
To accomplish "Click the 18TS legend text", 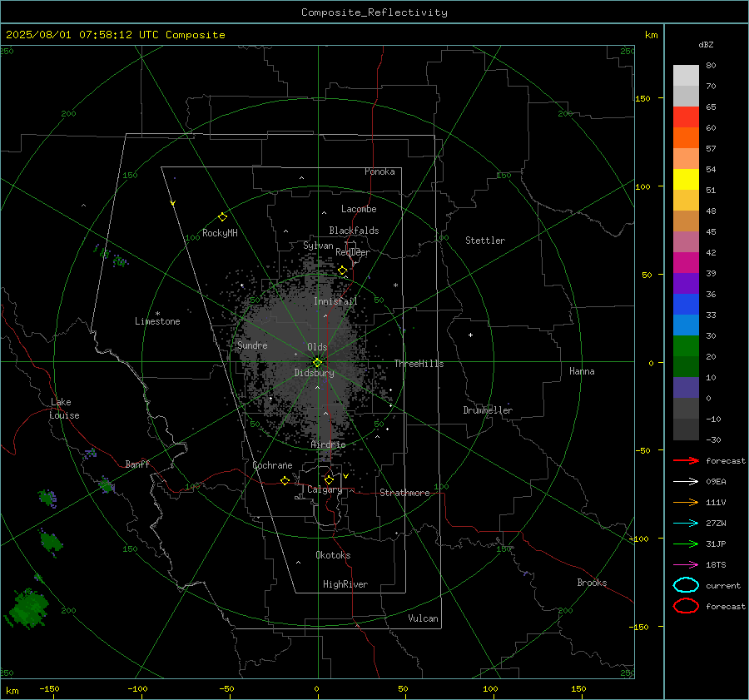I will [x=716, y=565].
